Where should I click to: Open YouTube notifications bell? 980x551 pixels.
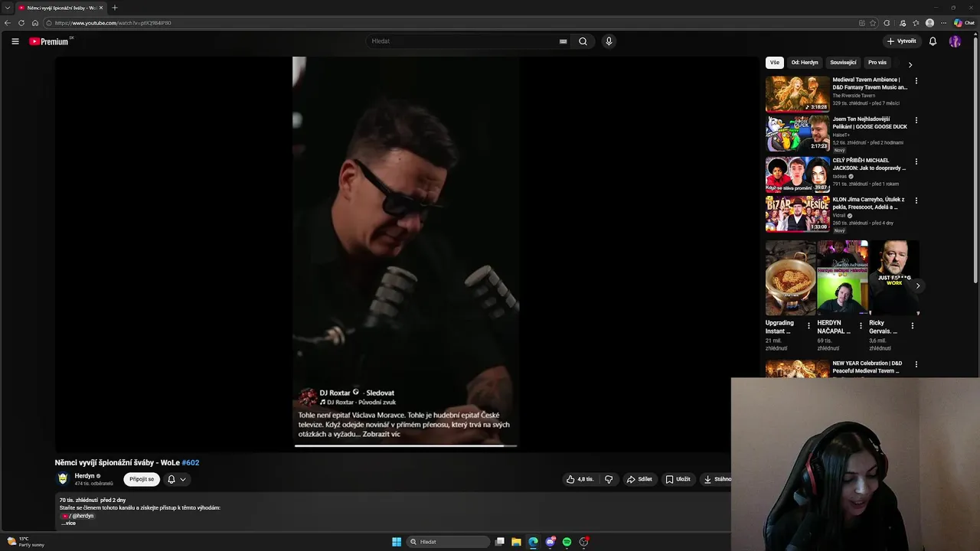(x=933, y=41)
